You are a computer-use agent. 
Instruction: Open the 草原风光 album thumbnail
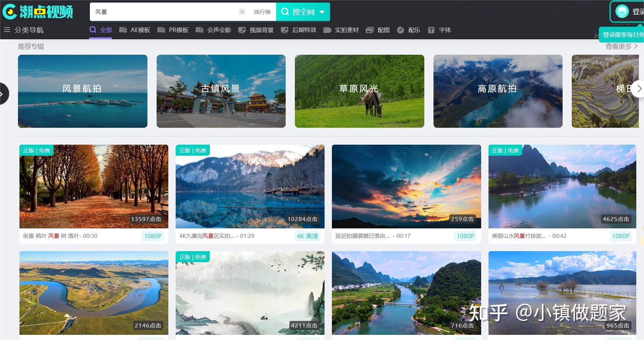pyautogui.click(x=359, y=91)
